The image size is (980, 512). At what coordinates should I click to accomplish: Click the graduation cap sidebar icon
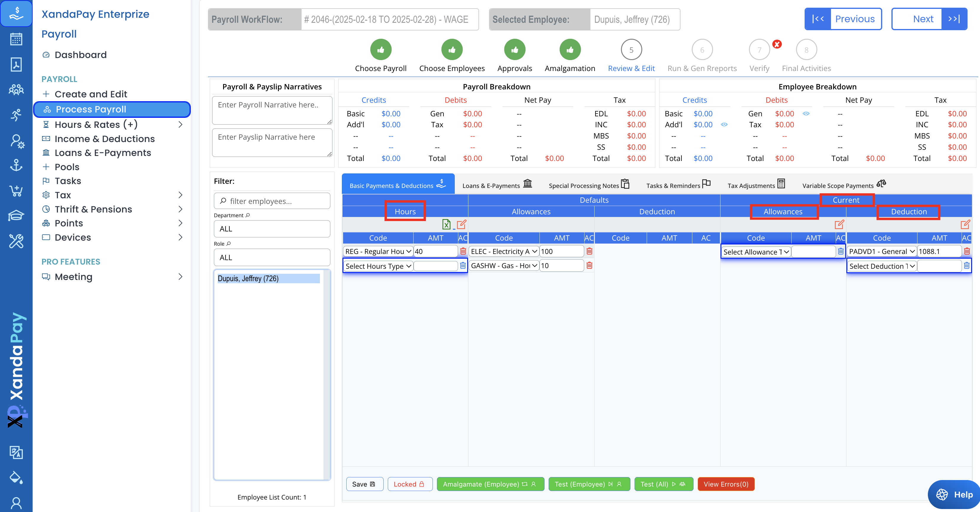[16, 215]
